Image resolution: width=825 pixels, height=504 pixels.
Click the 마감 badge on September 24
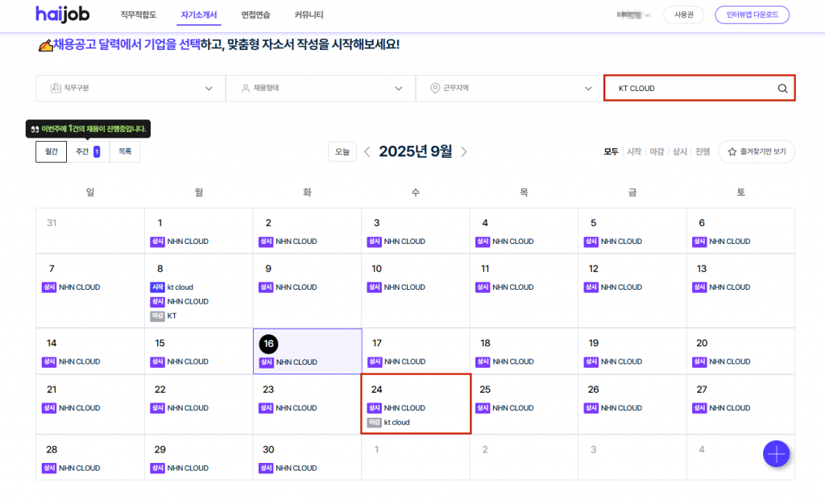(x=374, y=422)
